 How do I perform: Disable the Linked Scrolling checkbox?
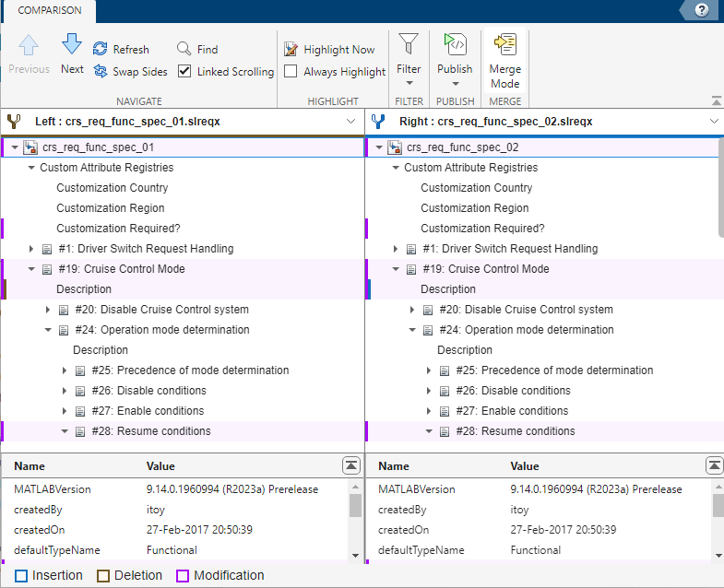tap(184, 71)
